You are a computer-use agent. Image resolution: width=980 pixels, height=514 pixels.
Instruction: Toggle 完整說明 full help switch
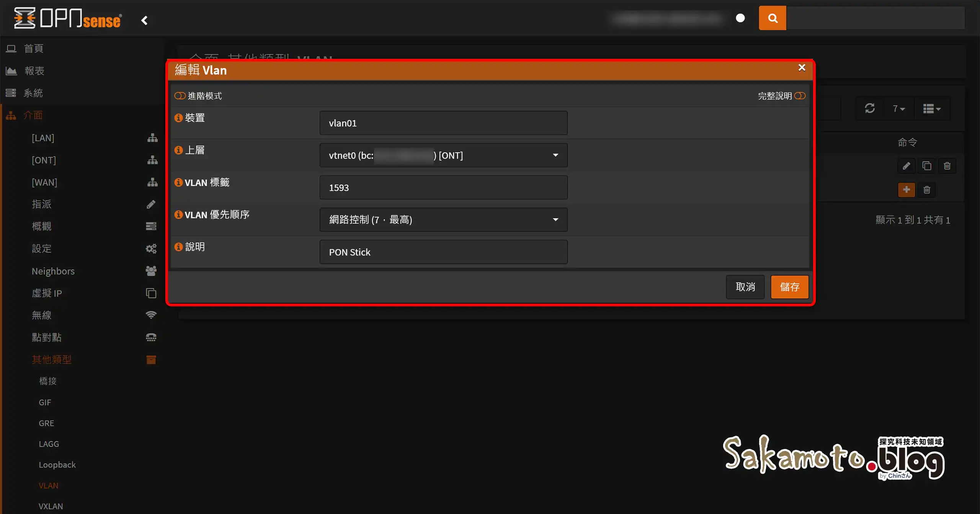800,96
